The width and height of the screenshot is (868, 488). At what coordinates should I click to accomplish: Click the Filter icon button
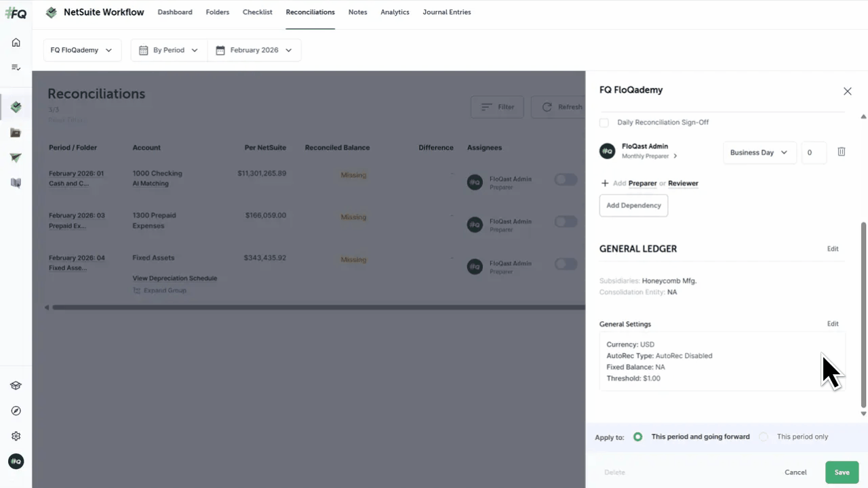(x=486, y=107)
